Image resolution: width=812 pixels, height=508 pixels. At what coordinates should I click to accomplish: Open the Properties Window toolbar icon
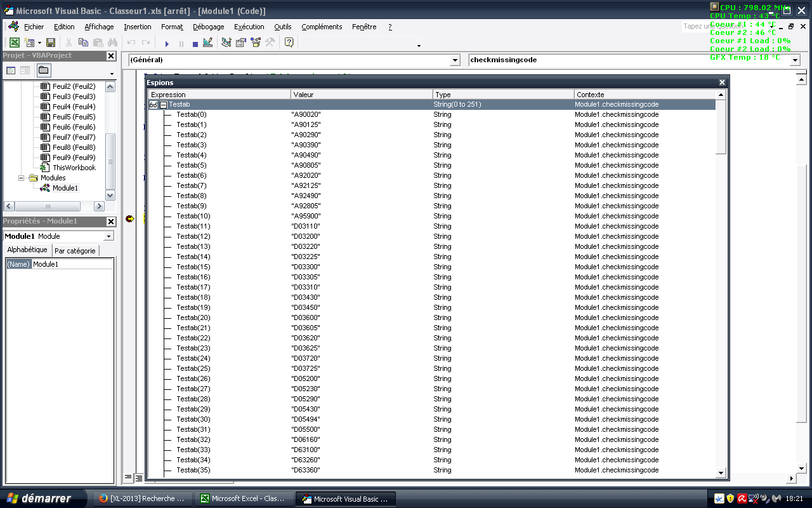click(x=241, y=43)
